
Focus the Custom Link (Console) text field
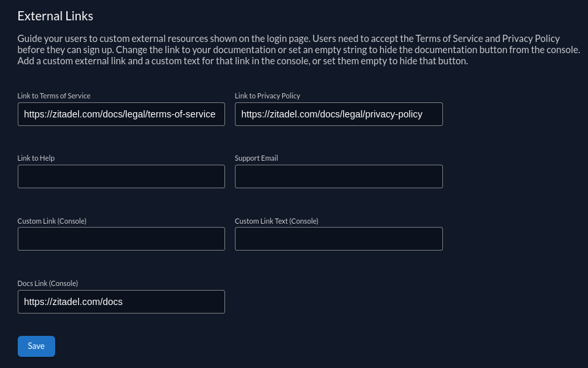coord(121,239)
